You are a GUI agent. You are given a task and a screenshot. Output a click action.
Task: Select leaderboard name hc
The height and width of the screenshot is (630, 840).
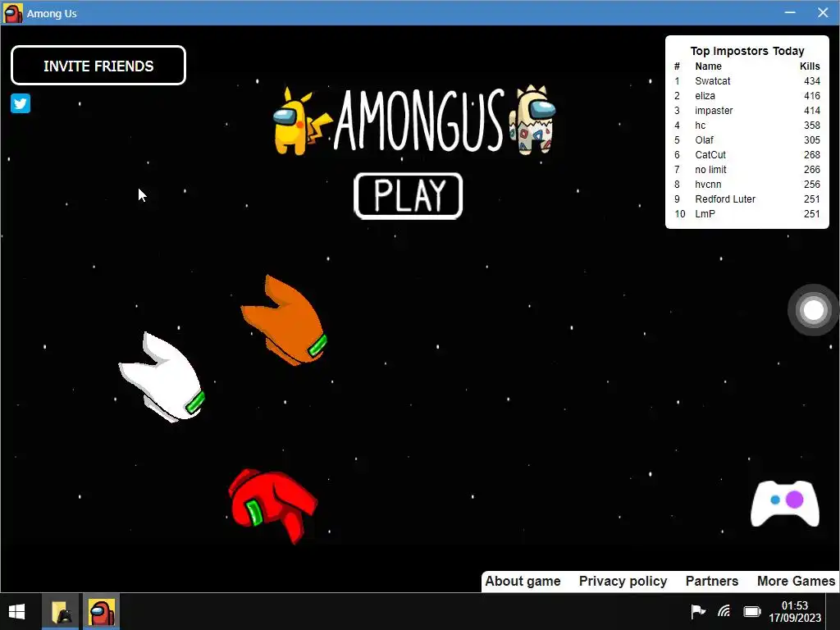click(701, 126)
